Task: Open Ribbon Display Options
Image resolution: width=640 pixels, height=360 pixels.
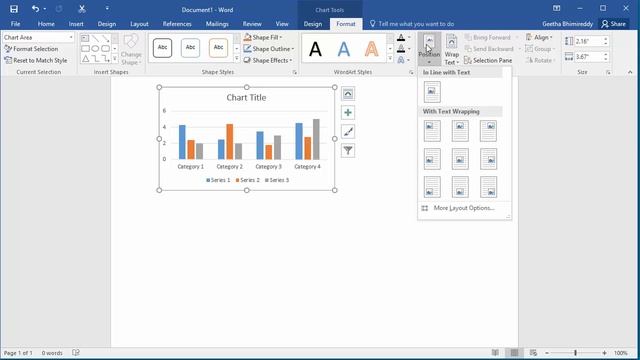Action: (x=556, y=9)
